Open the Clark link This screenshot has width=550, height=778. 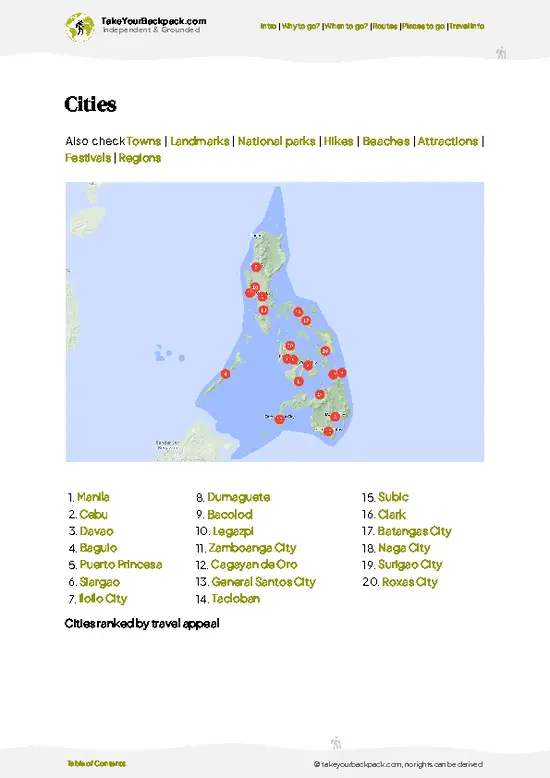(x=392, y=515)
